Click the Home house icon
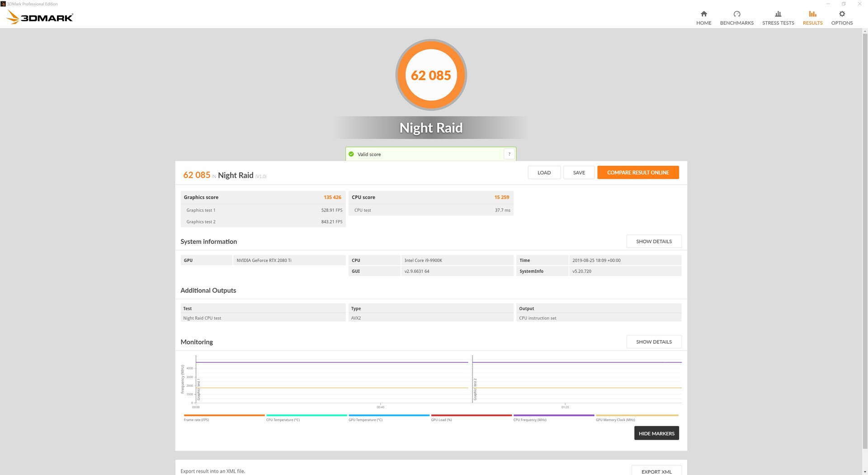Image resolution: width=868 pixels, height=475 pixels. tap(703, 14)
